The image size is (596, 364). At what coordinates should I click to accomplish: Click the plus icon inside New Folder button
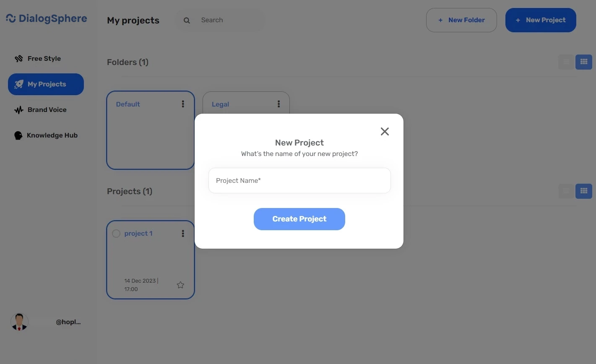pos(440,20)
